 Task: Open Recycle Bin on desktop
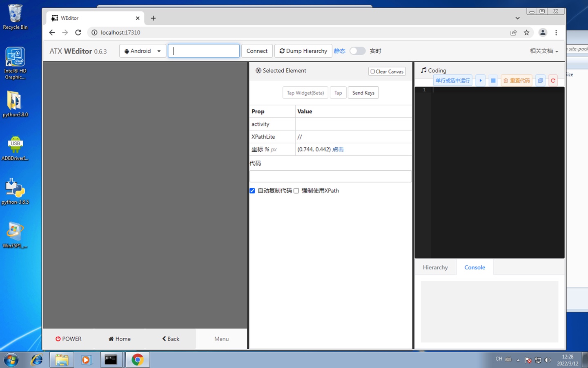point(15,17)
